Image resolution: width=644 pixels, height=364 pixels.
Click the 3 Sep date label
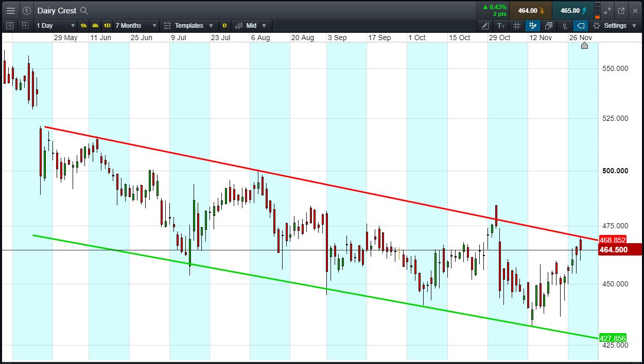[337, 38]
